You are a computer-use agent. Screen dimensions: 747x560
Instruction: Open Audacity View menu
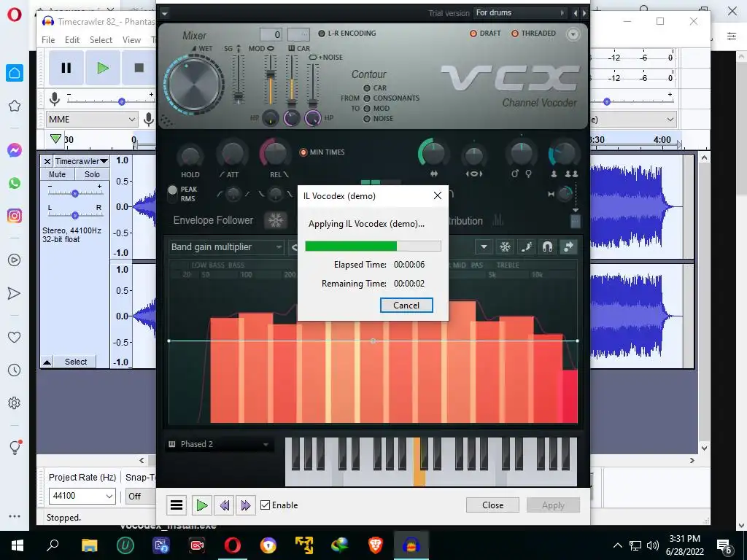(131, 40)
